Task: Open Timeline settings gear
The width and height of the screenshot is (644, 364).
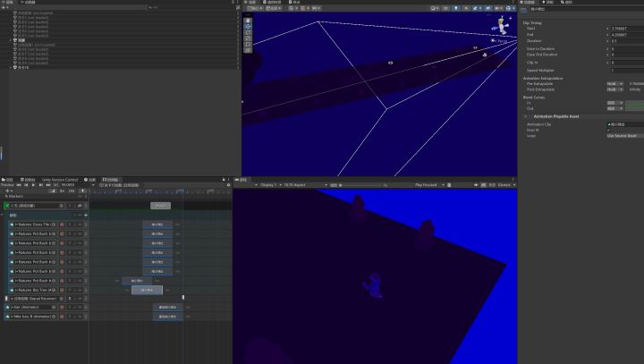Action: tap(228, 185)
